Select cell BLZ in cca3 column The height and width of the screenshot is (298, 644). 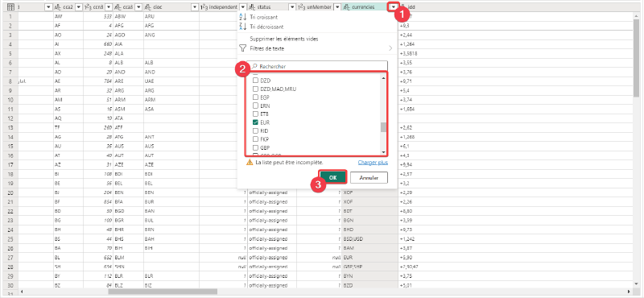pos(128,285)
